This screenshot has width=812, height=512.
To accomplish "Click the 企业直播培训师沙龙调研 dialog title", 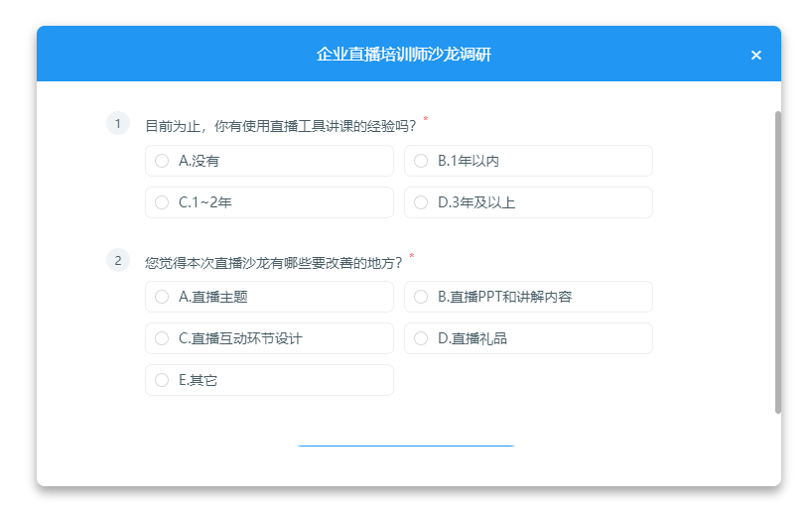I will [x=404, y=55].
